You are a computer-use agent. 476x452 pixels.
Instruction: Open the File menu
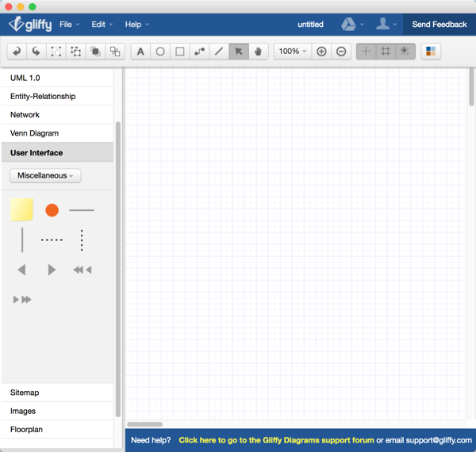pos(70,25)
